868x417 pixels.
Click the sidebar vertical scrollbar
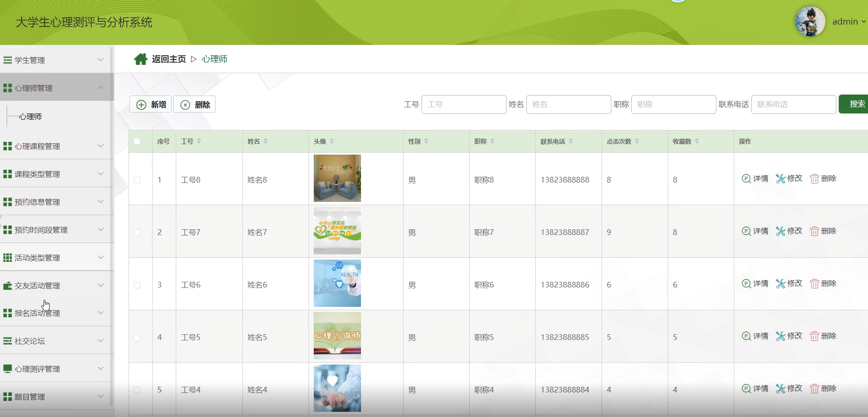coord(112,226)
